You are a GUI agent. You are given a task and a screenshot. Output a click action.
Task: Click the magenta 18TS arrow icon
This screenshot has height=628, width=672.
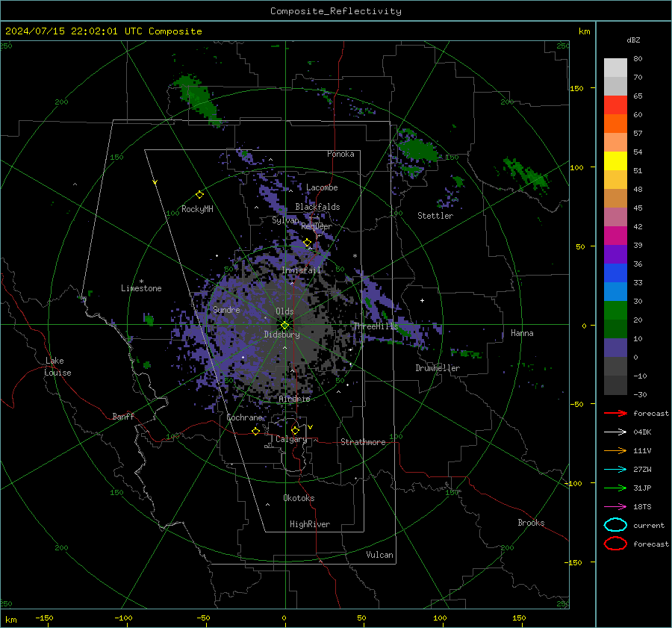(615, 507)
